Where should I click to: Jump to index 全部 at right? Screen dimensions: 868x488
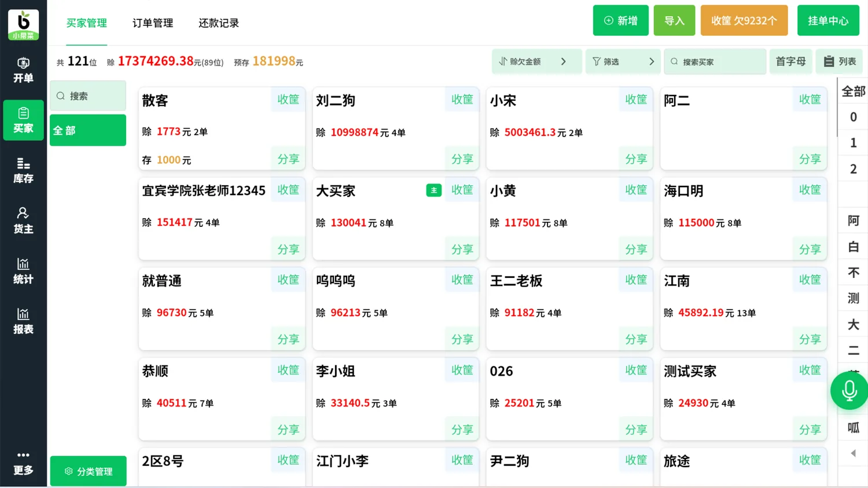coord(854,91)
